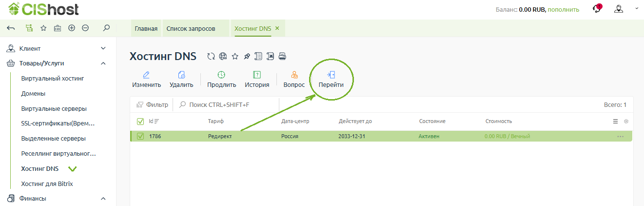Refresh the Хостинг DNS list
This screenshot has height=206, width=644.
coord(211,57)
